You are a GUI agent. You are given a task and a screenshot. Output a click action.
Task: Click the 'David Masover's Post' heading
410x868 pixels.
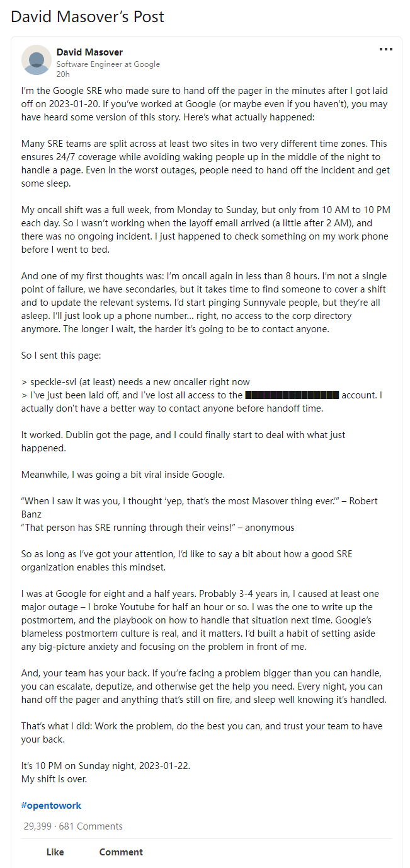pos(88,16)
